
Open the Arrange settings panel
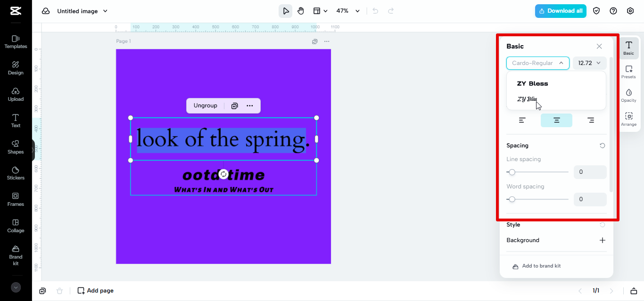click(x=629, y=119)
